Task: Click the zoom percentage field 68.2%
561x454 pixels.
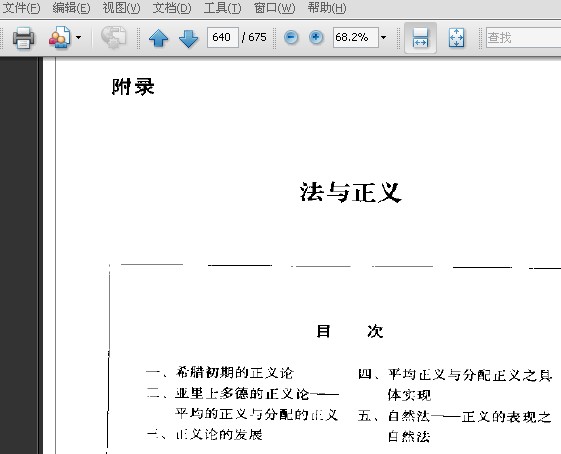Action: click(x=355, y=37)
